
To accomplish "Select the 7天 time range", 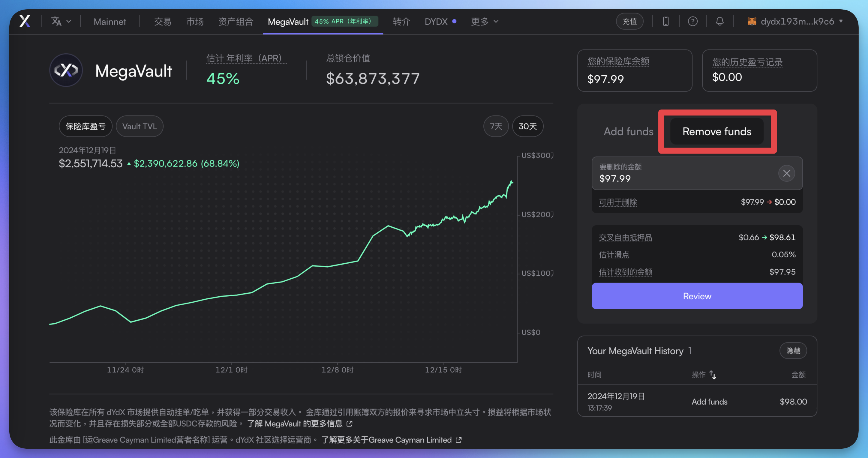I will (496, 126).
